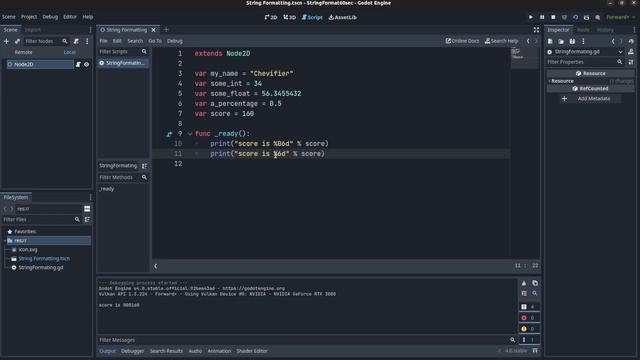
Task: Click the Filter Scripts field
Action: pyautogui.click(x=123, y=52)
